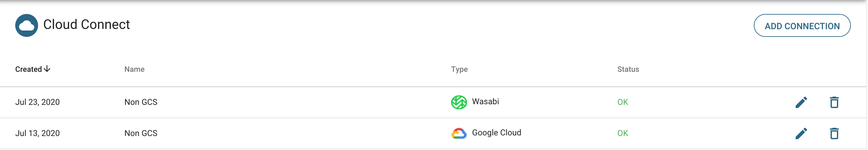Select the Jul 23, 2020 date cell
Screen dimensions: 868x150
coord(37,102)
